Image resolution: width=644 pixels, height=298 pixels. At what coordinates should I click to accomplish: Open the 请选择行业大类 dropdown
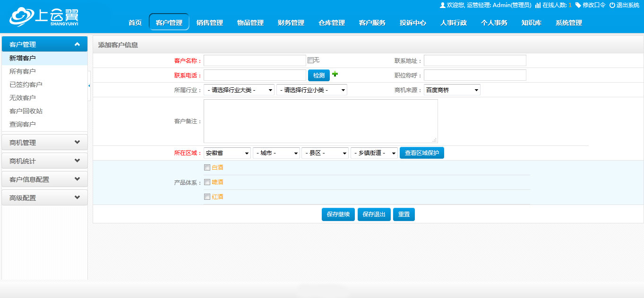tap(239, 90)
